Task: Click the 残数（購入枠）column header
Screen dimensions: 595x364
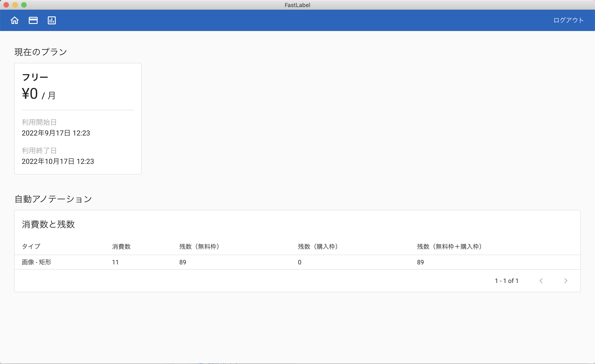Action: (x=318, y=246)
